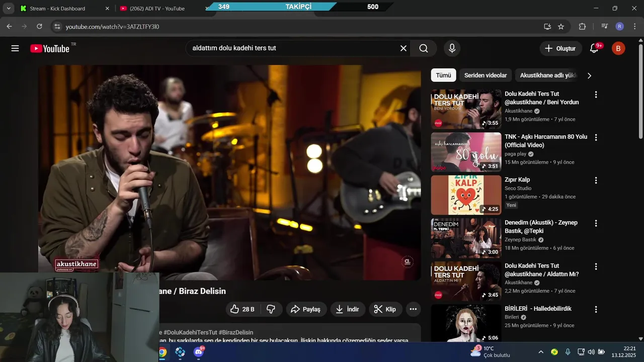This screenshot has height=362, width=644.
Task: Click the #BirazDelisin hashtag
Action: 236,332
